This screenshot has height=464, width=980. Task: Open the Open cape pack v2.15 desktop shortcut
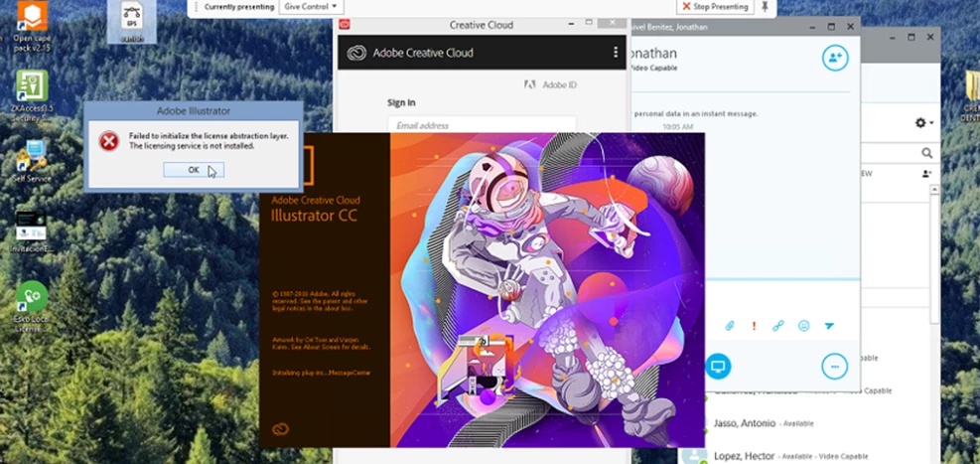(x=32, y=27)
